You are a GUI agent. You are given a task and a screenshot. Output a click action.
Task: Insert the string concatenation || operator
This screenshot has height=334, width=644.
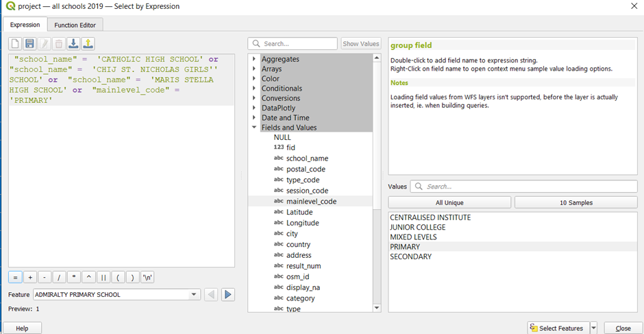point(103,278)
